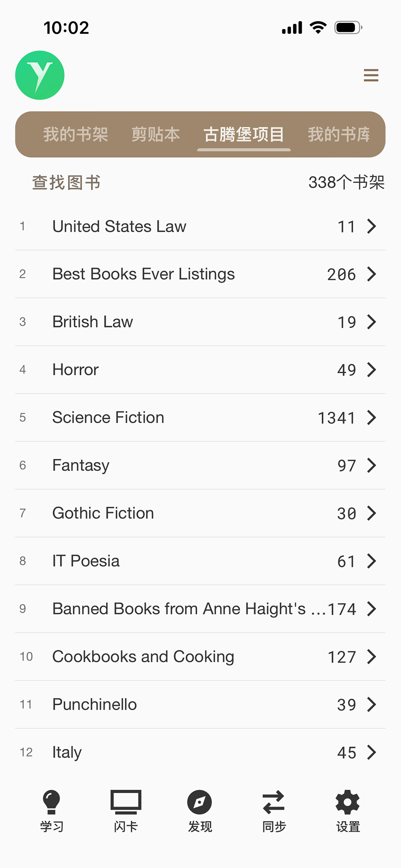The image size is (401, 868).
Task: Open the Cookbooks and Cooking shelf
Action: tap(200, 657)
